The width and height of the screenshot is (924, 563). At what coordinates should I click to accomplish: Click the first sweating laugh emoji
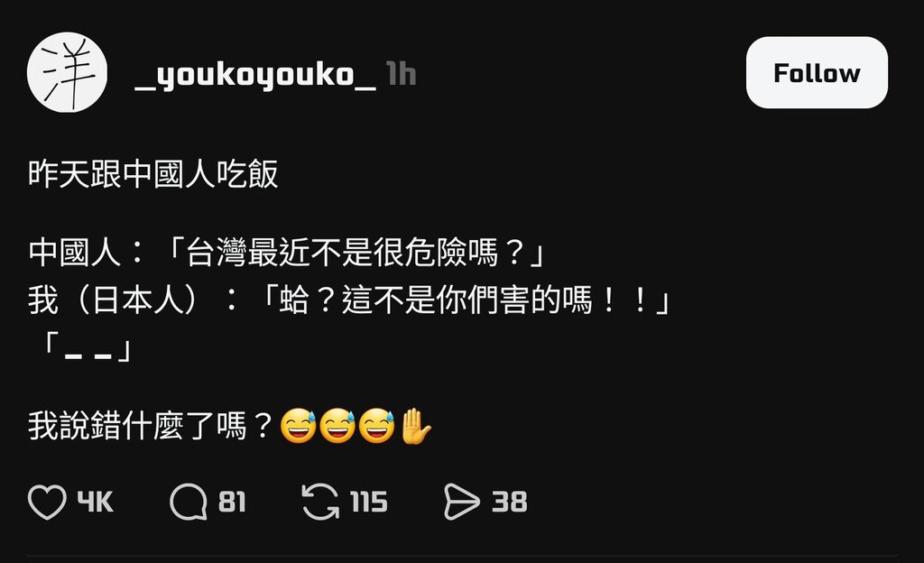click(298, 426)
